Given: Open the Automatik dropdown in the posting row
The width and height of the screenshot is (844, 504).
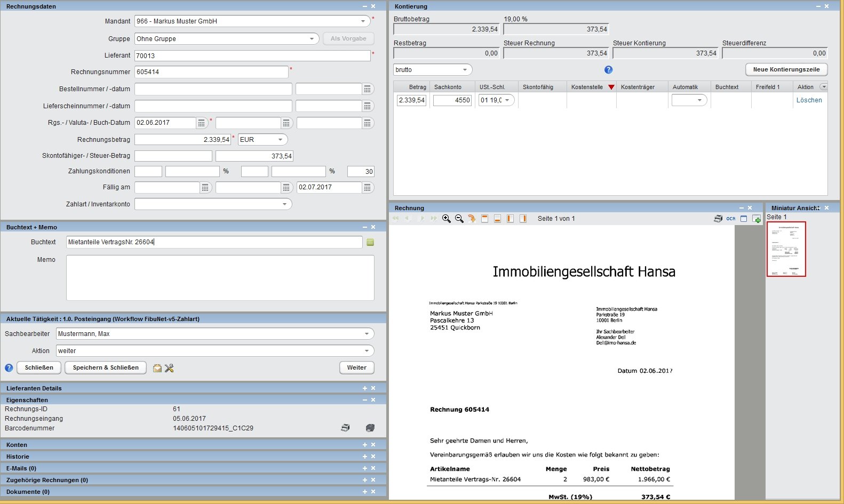Looking at the screenshot, I should tap(700, 100).
